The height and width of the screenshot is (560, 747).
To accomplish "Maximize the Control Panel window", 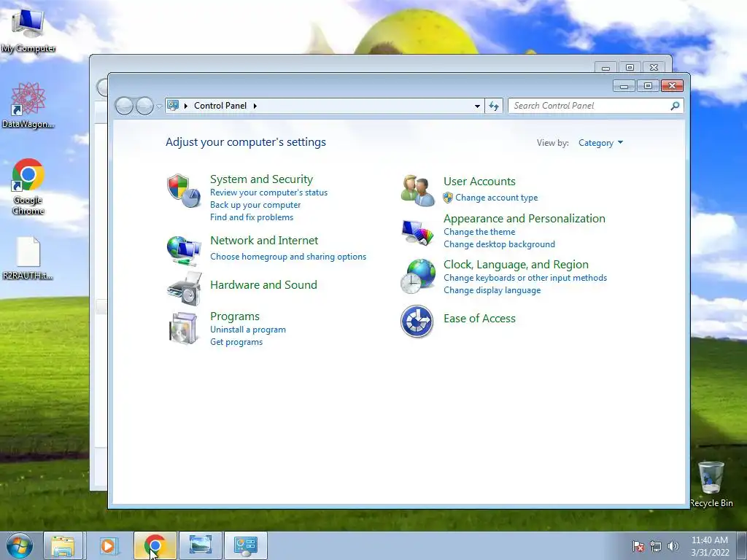I will coord(648,86).
